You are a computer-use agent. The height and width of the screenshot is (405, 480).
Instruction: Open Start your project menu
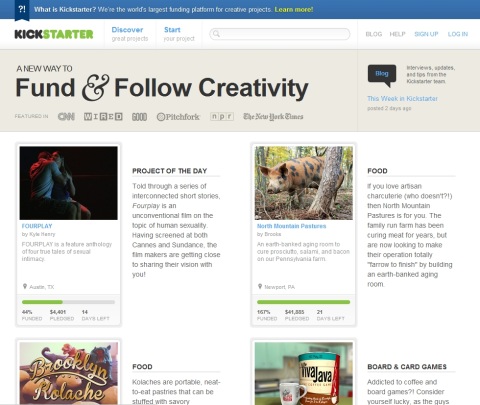click(x=179, y=34)
